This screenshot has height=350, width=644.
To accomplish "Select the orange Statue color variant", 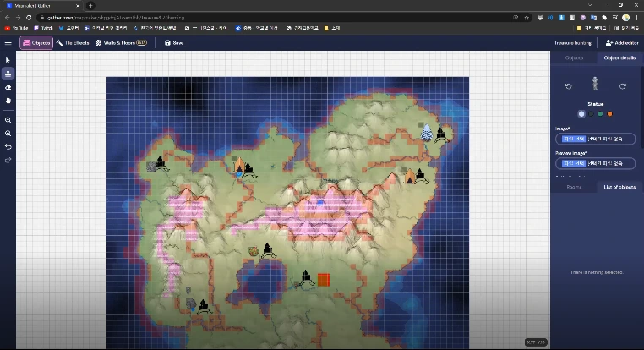I will [610, 114].
